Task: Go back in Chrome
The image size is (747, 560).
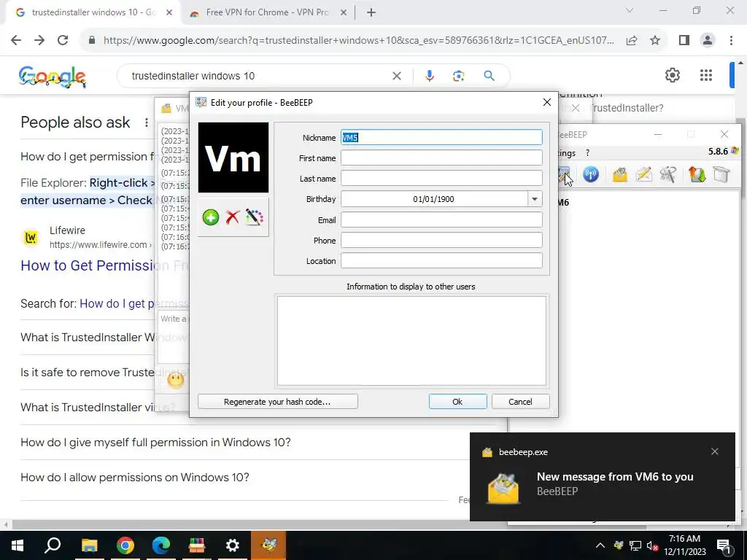Action: point(16,41)
